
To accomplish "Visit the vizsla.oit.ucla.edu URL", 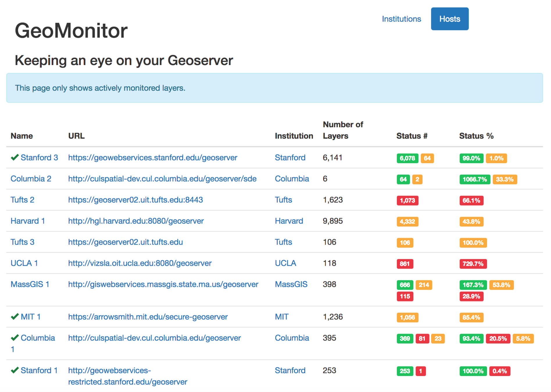I will (x=140, y=263).
